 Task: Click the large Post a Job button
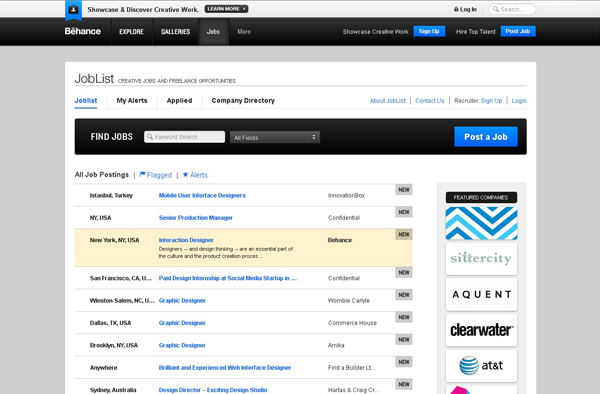click(486, 137)
